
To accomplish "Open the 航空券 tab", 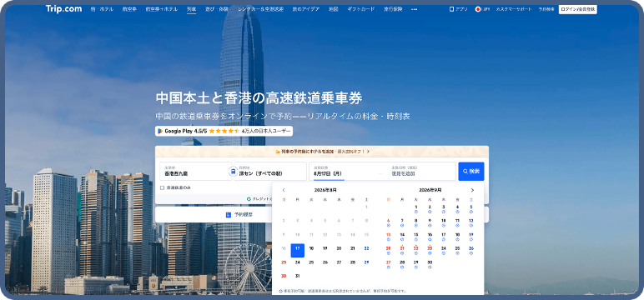I will pos(129,9).
